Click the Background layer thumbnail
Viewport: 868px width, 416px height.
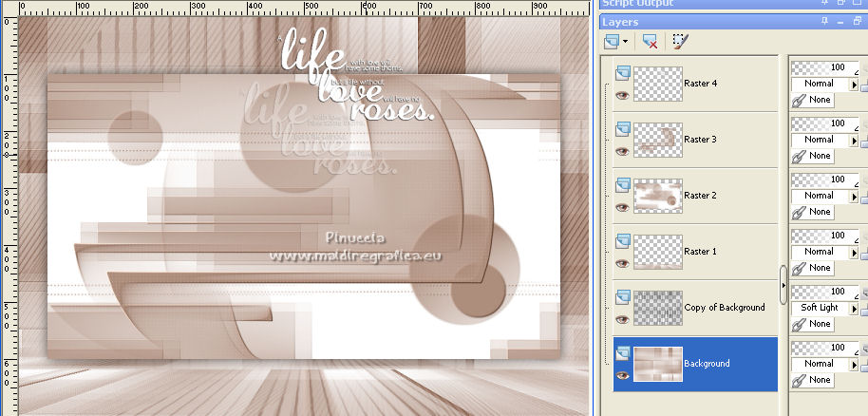(657, 364)
